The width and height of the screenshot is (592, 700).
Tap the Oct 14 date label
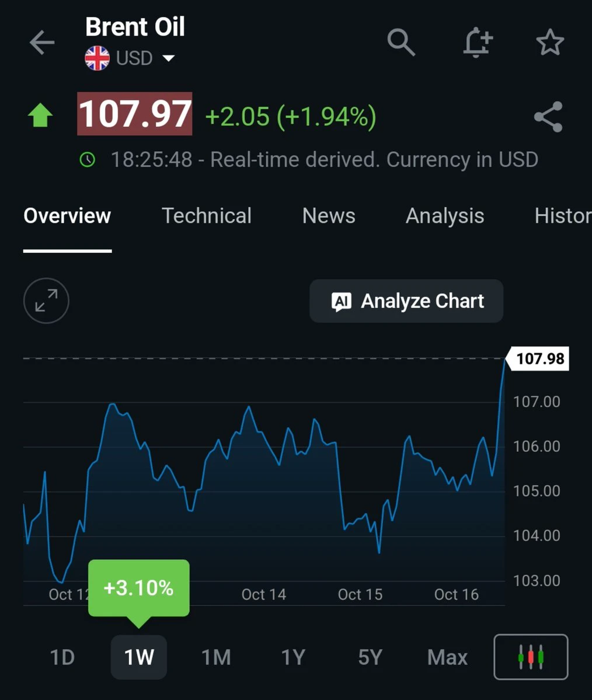(263, 594)
